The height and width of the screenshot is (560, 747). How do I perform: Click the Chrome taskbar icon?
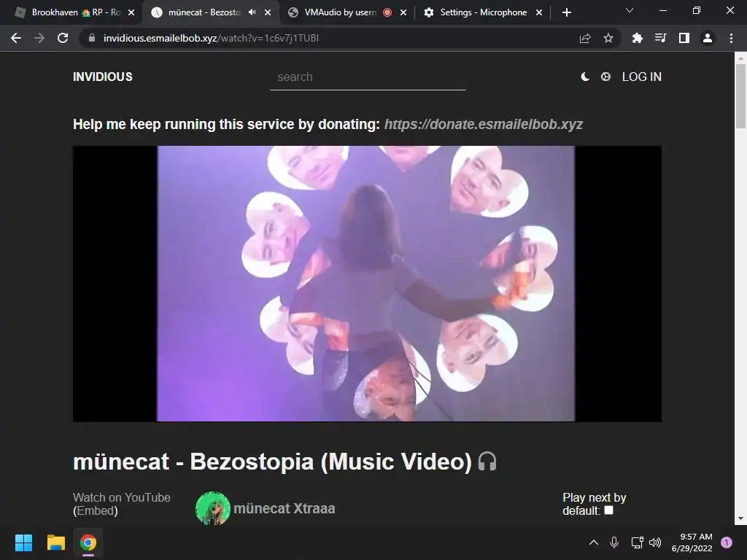pos(88,542)
